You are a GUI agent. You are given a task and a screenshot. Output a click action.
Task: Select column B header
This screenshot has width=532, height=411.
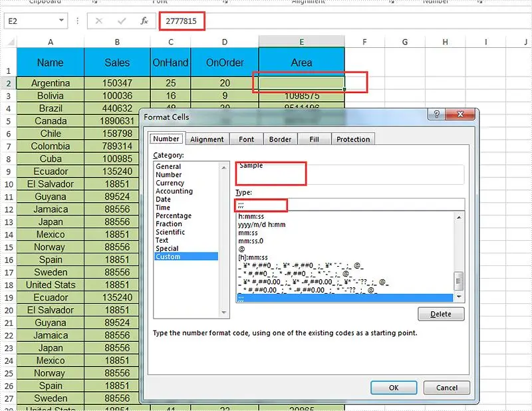click(x=117, y=42)
